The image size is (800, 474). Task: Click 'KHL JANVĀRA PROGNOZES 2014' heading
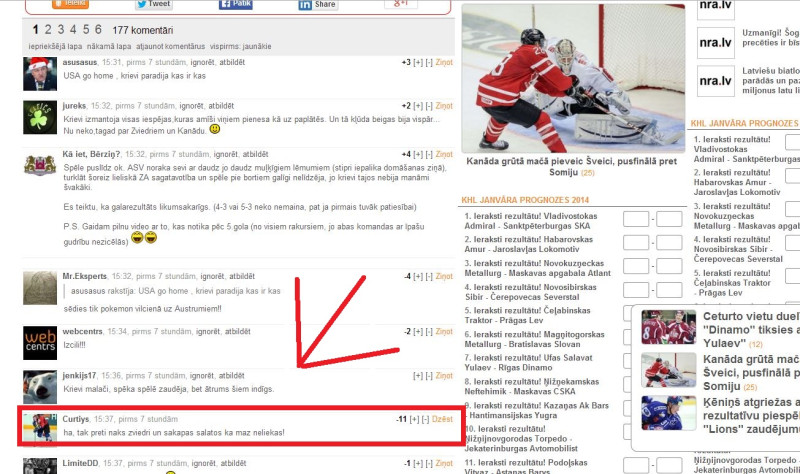point(525,200)
